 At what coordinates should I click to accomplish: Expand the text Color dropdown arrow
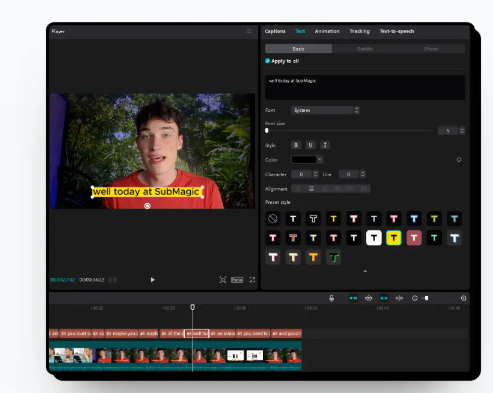pos(320,159)
